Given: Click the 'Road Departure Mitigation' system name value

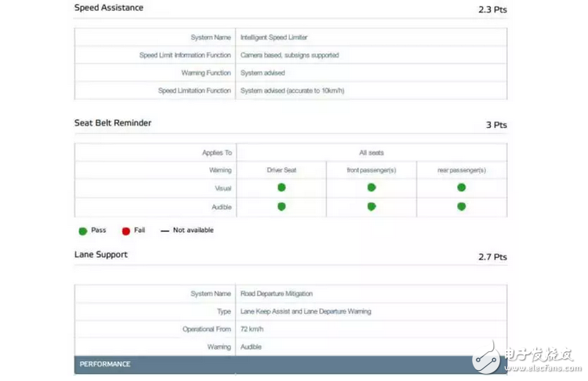Looking at the screenshot, I should point(277,294).
